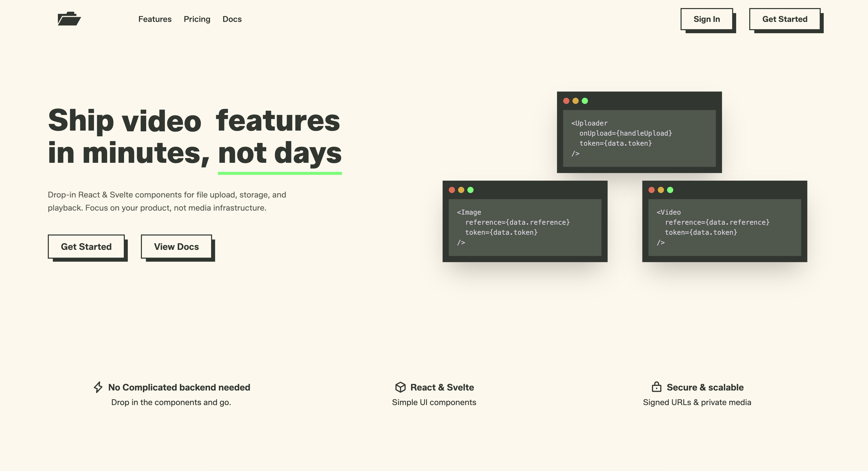This screenshot has height=471, width=868.
Task: Click Get Started in the top-right corner
Action: [x=785, y=19]
